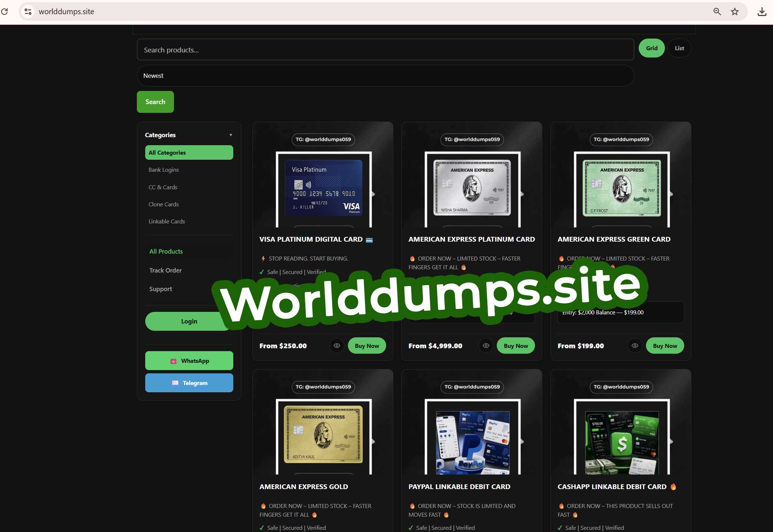Click the eye icon on the Visa Platinum card
This screenshot has height=532, width=773.
coord(337,346)
